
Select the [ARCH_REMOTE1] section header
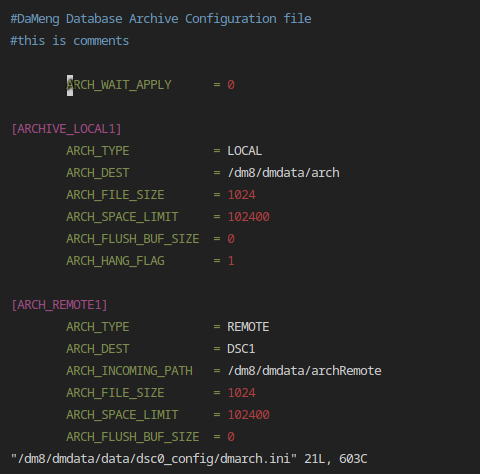tap(59, 305)
